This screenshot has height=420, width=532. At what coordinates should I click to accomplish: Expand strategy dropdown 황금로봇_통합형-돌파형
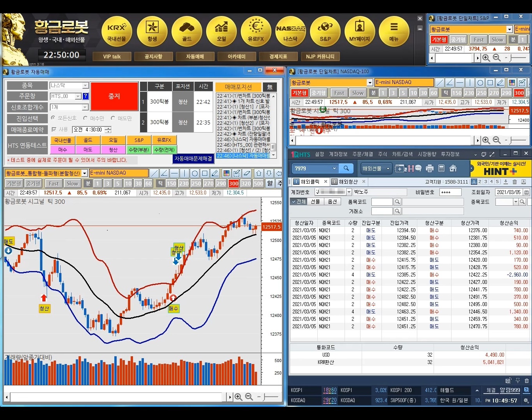(x=84, y=173)
